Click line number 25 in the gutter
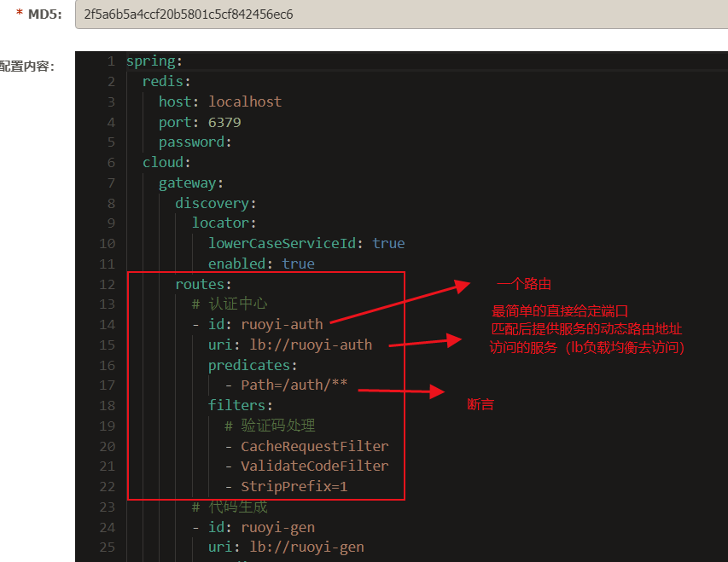The width and height of the screenshot is (728, 562). coord(107,548)
